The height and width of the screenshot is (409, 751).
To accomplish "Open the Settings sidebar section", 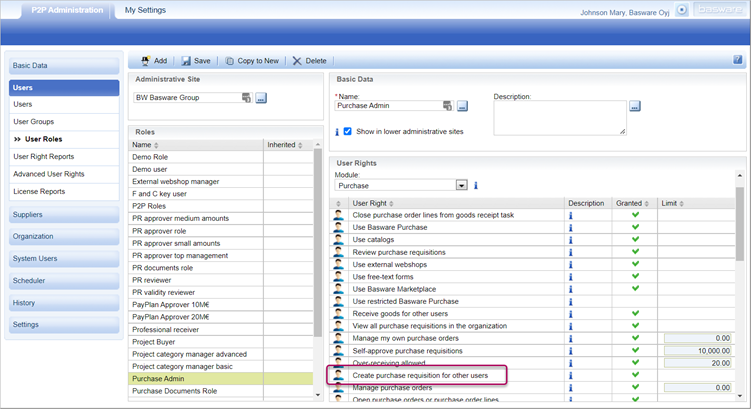I will (64, 324).
